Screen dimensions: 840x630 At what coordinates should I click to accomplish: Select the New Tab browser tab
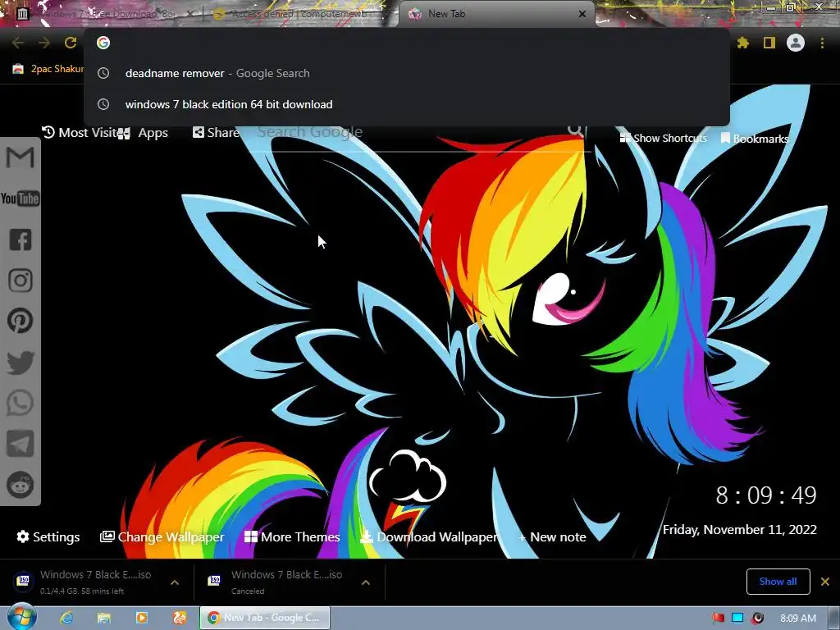(495, 14)
